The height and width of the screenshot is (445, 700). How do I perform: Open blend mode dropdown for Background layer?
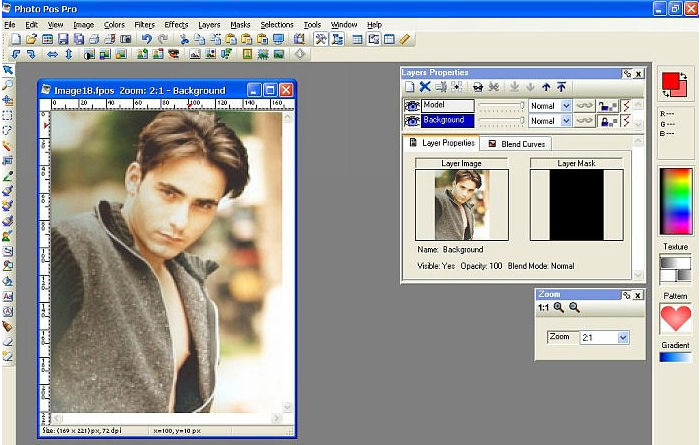pos(566,120)
